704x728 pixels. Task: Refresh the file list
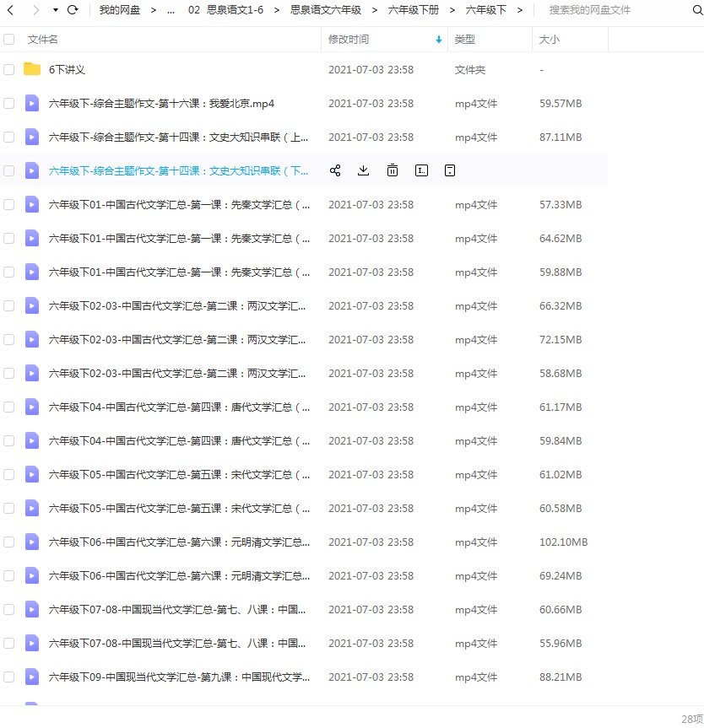point(73,10)
